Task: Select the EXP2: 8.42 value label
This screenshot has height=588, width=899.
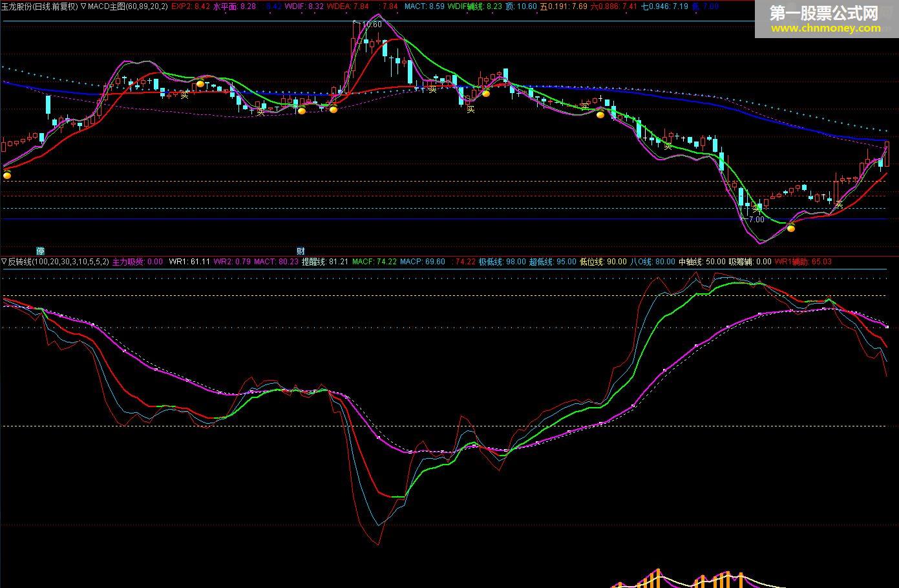Action: point(191,6)
